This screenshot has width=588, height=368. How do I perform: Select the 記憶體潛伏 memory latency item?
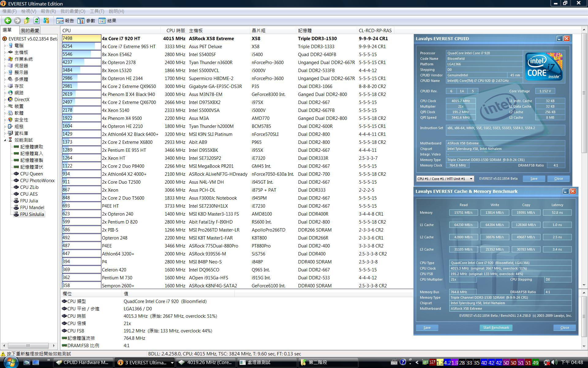32,167
